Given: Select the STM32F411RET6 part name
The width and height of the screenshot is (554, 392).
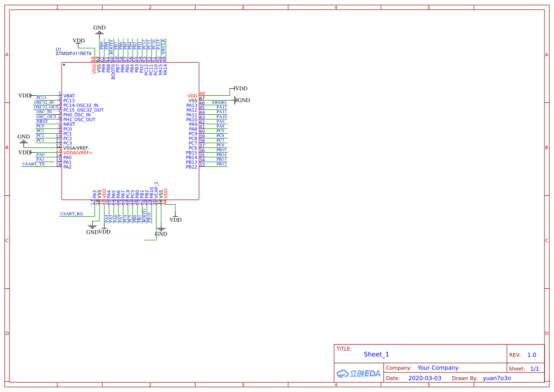Looking at the screenshot, I should click(73, 54).
